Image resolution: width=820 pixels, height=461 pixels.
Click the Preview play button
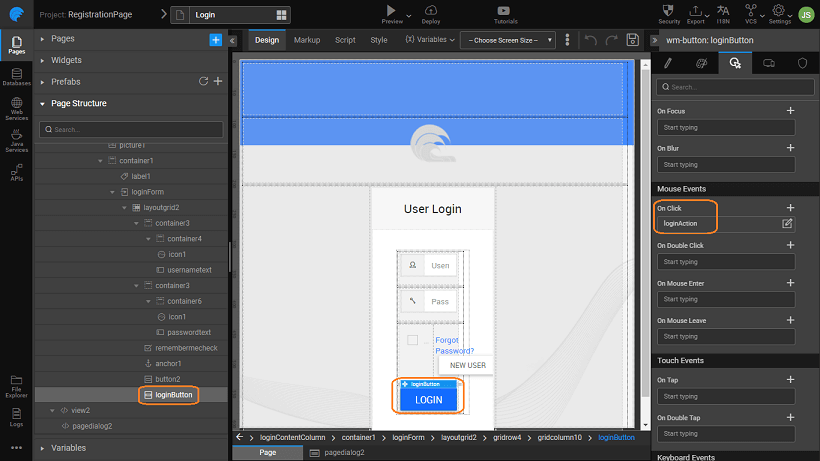pyautogui.click(x=392, y=10)
